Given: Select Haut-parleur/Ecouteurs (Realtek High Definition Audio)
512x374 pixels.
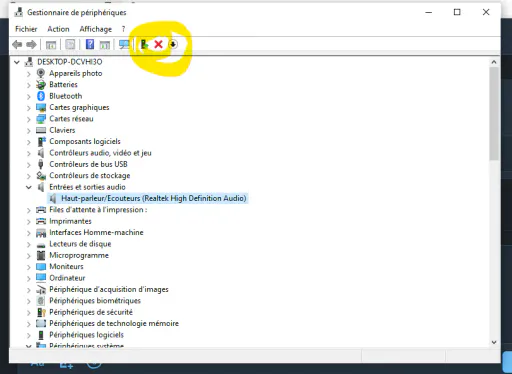Looking at the screenshot, I should pyautogui.click(x=154, y=198).
